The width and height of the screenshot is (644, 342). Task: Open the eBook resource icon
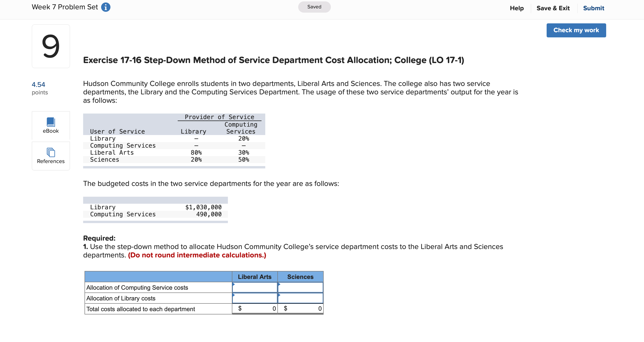click(x=51, y=122)
